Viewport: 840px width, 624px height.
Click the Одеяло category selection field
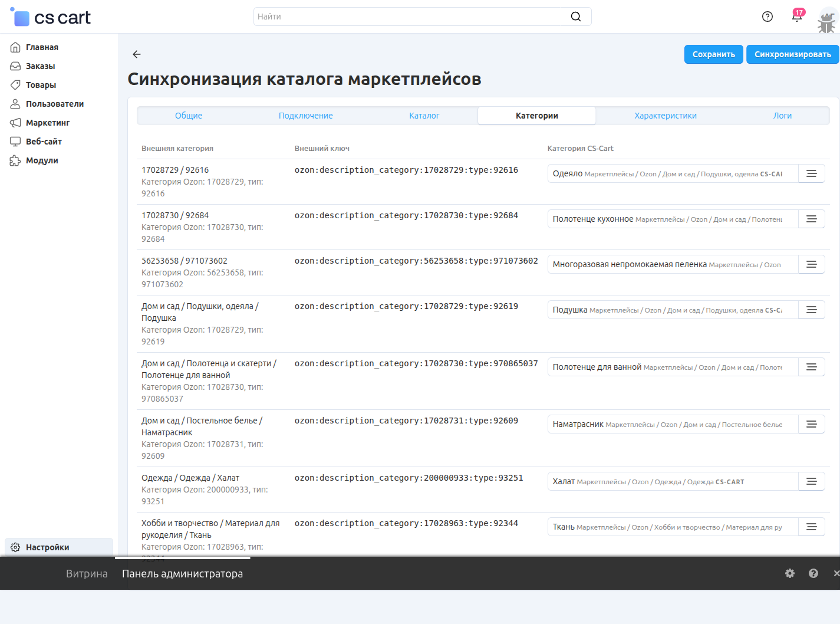[673, 173]
